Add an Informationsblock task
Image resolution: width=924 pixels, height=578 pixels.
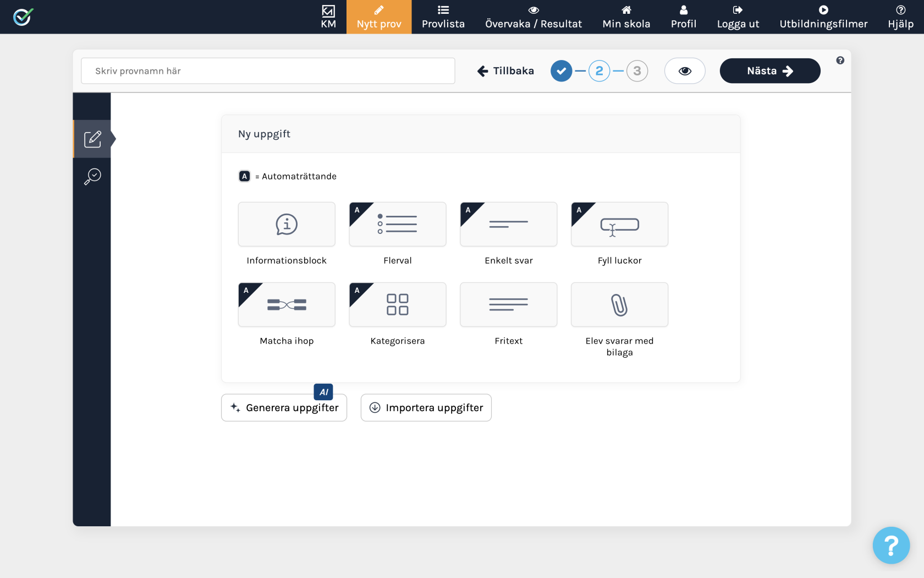(x=287, y=224)
